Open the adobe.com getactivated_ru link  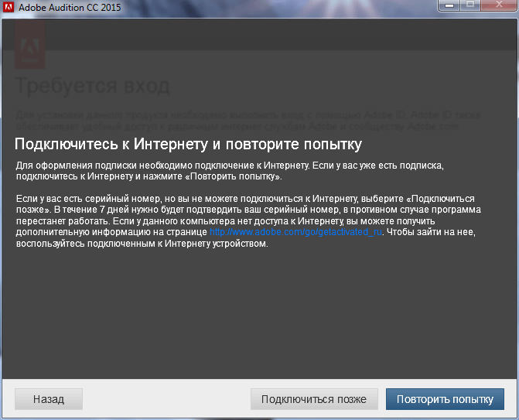[x=295, y=232]
